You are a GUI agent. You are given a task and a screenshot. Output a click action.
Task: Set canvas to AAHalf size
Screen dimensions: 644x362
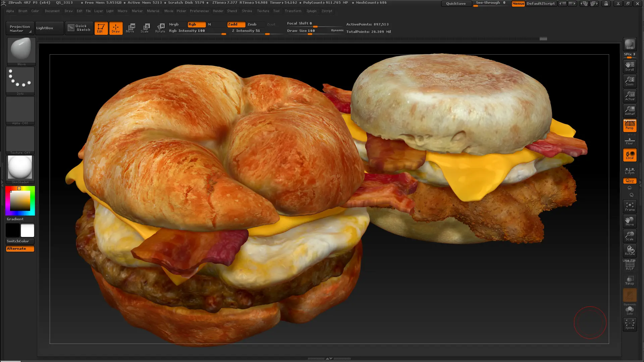(x=630, y=111)
